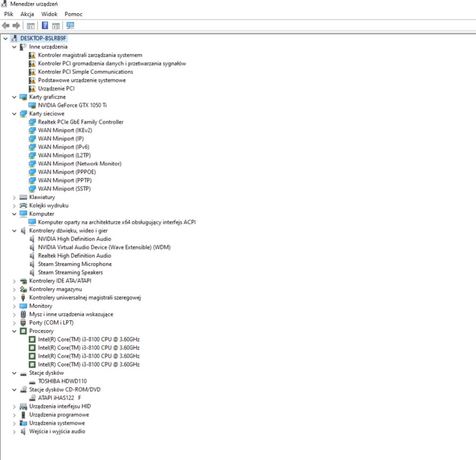Collapse the Komputer category
Image resolution: width=476 pixels, height=460 pixels.
pos(14,214)
